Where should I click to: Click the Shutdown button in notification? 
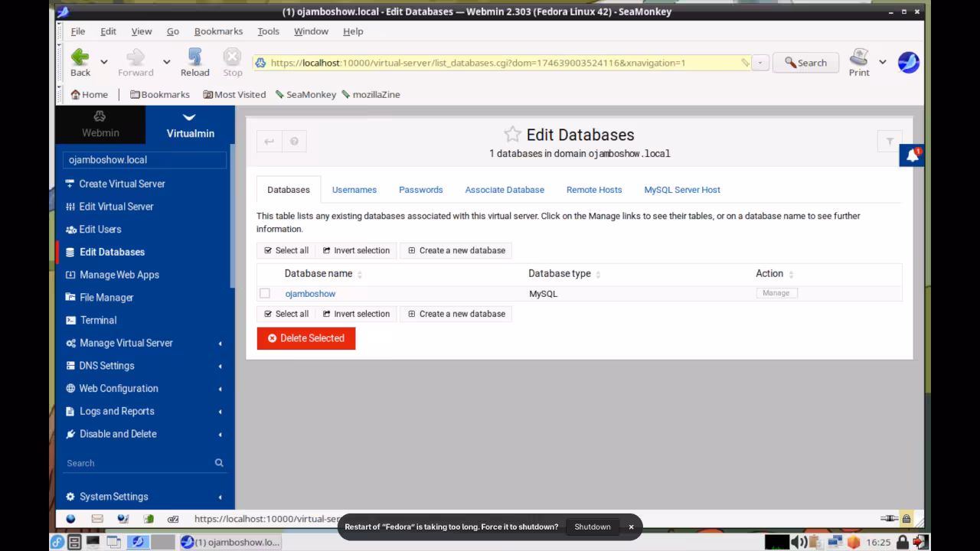pos(593,527)
